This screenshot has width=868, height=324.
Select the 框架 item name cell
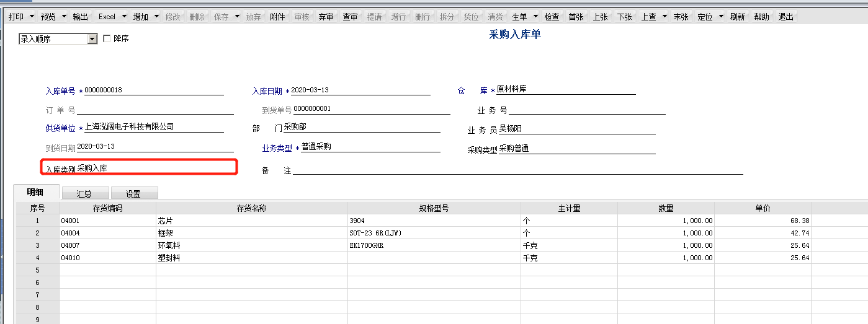[x=252, y=233]
